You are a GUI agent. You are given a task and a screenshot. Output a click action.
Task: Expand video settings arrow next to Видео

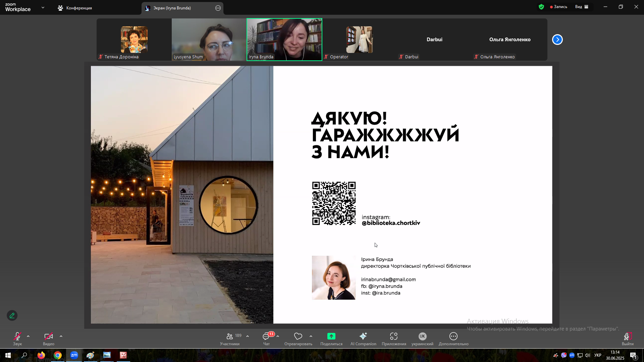pyautogui.click(x=61, y=336)
